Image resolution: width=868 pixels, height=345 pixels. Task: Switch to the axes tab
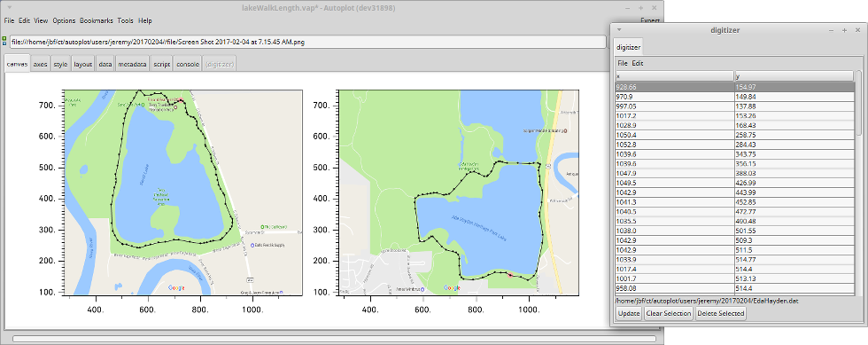click(40, 65)
